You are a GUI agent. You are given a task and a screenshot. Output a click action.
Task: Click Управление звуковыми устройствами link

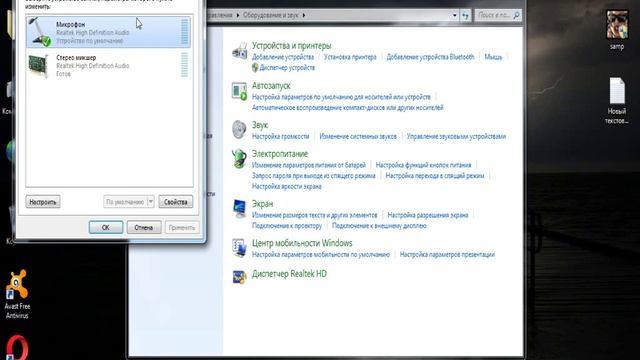click(x=456, y=136)
